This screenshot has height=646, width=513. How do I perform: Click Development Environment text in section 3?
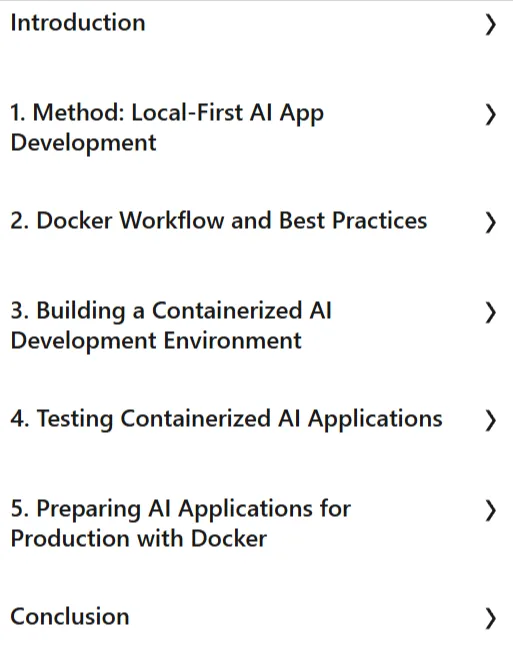pyautogui.click(x=156, y=341)
